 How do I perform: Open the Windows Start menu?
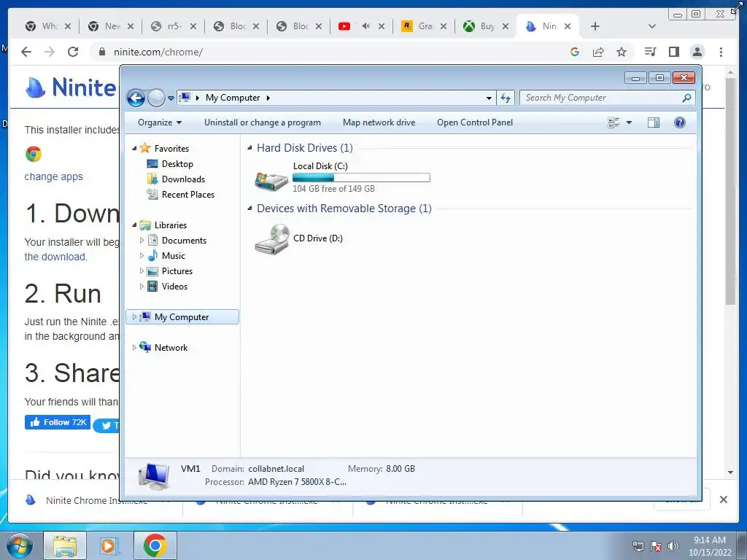coord(20,546)
